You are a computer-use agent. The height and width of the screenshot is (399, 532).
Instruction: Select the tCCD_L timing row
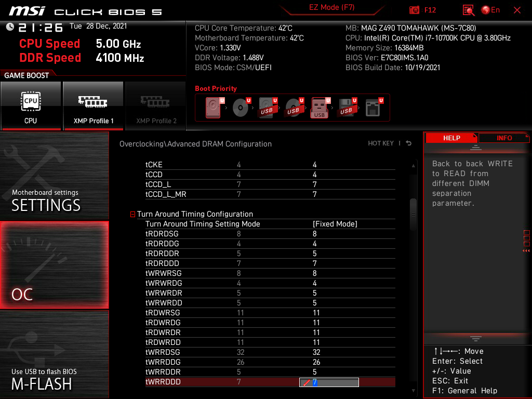pos(270,184)
